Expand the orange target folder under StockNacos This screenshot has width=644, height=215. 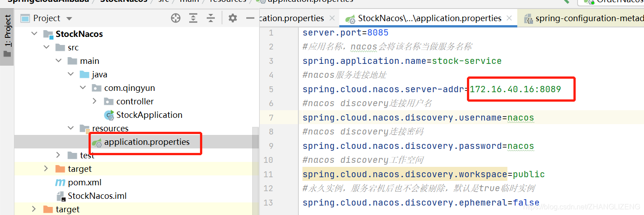point(46,169)
